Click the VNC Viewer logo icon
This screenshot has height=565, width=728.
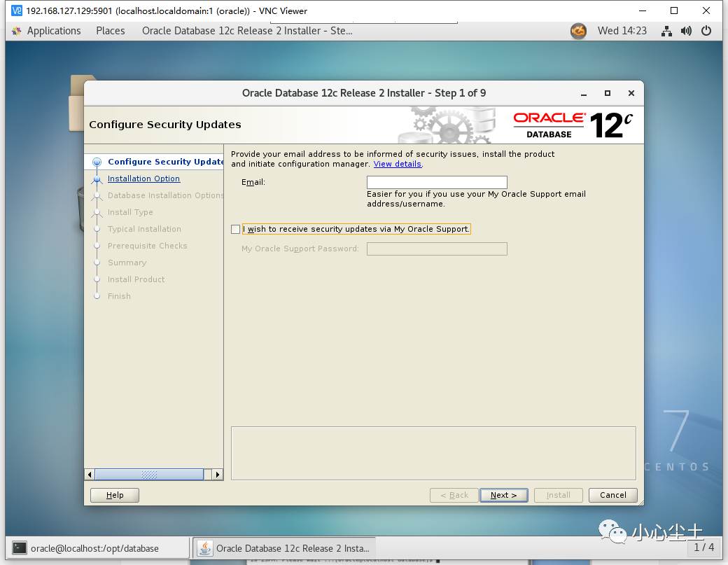[17, 11]
